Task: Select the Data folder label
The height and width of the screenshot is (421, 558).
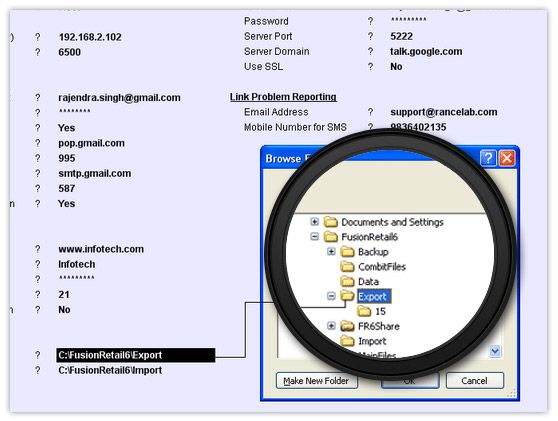Action: coord(368,281)
